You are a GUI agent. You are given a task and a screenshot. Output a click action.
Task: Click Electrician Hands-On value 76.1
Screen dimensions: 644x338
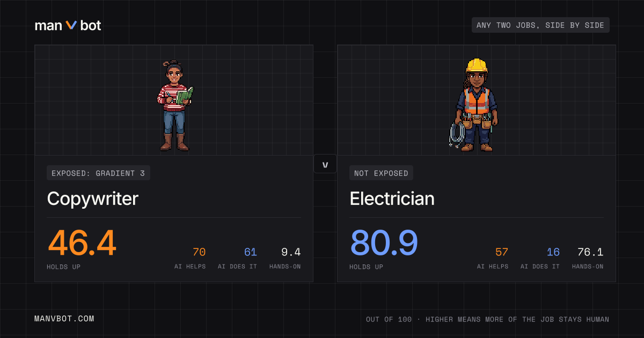tap(590, 252)
